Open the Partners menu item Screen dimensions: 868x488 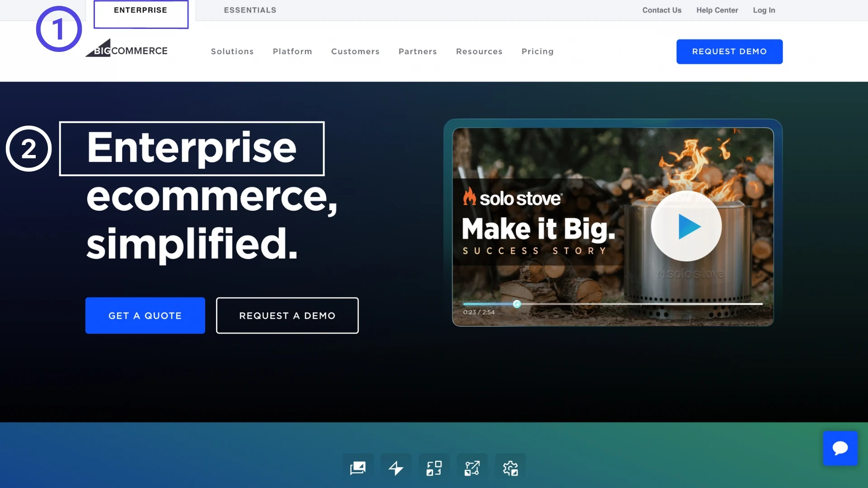[418, 52]
